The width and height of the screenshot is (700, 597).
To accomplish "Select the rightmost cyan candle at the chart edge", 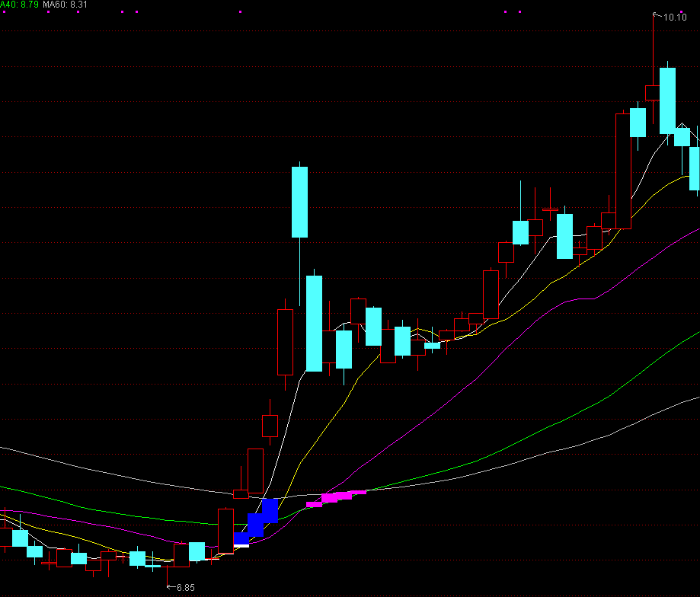I will coord(695,168).
